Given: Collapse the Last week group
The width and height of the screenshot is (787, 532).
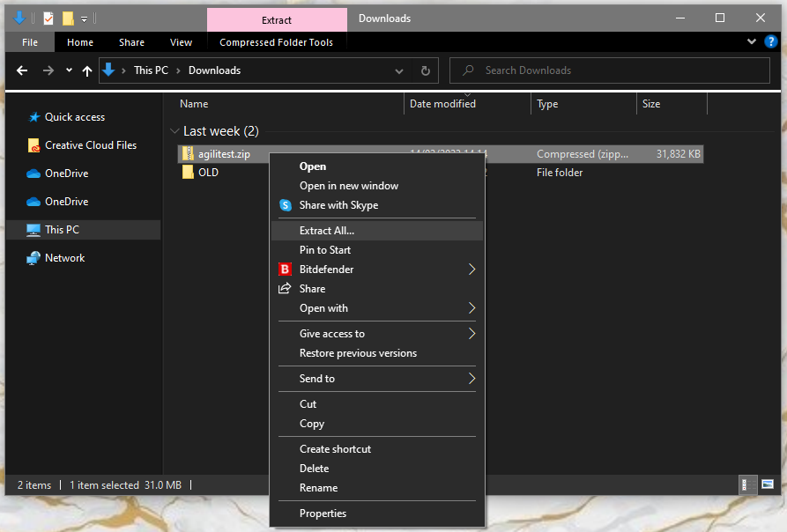Looking at the screenshot, I should pyautogui.click(x=174, y=130).
